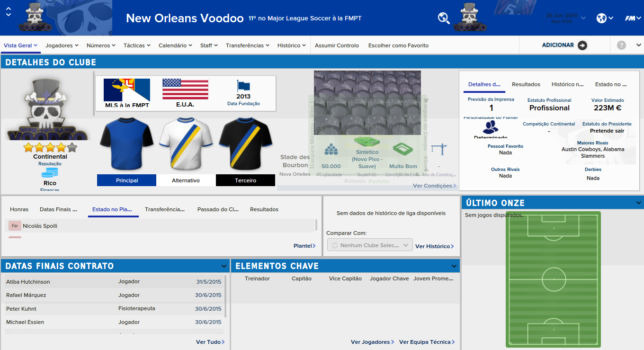The width and height of the screenshot is (644, 350).
Task: Click the up/down navigation arrows icon
Action: pos(8,12)
